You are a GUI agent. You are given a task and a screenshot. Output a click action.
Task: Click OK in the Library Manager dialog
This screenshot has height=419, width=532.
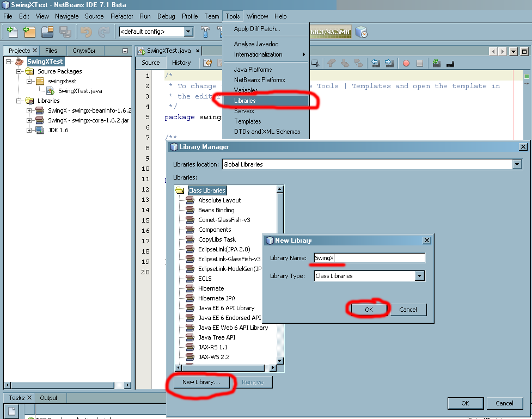tap(465, 403)
